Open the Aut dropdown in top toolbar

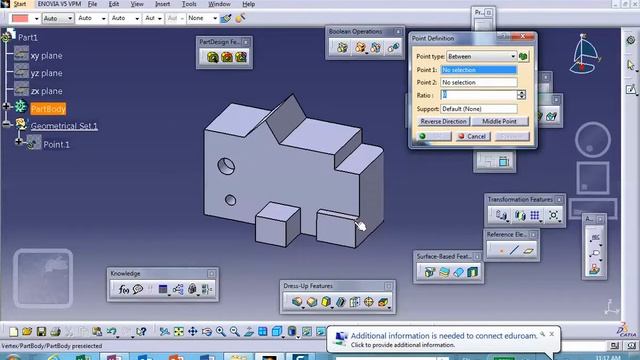tap(160, 18)
